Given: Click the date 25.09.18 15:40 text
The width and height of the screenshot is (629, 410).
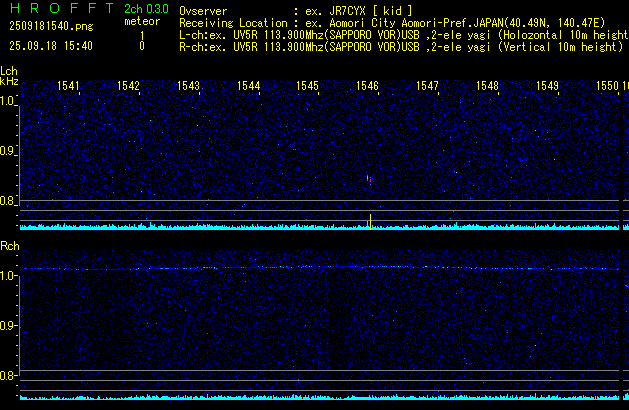Looking at the screenshot, I should pos(50,46).
